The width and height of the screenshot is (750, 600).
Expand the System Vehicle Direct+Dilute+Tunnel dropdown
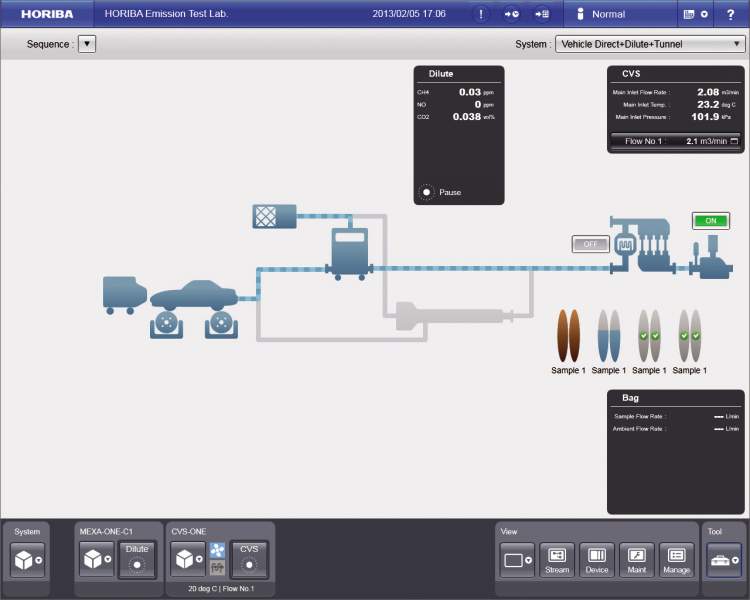point(649,44)
